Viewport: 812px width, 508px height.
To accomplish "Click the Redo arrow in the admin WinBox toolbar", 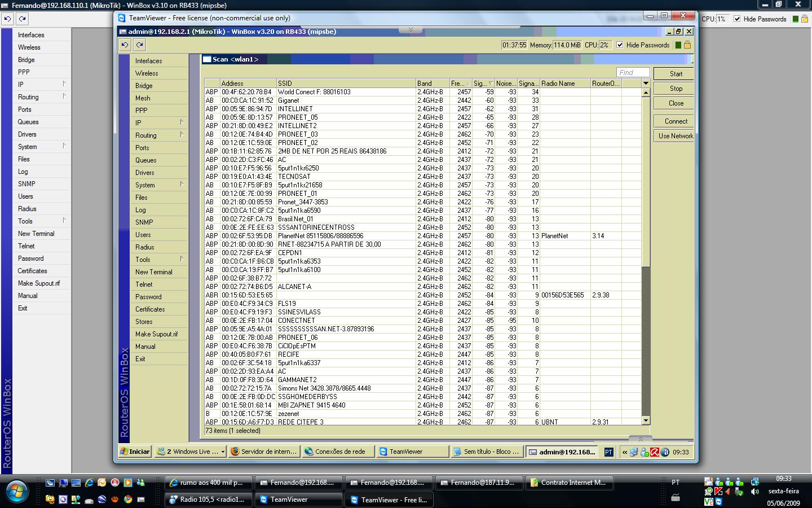I will click(140, 45).
